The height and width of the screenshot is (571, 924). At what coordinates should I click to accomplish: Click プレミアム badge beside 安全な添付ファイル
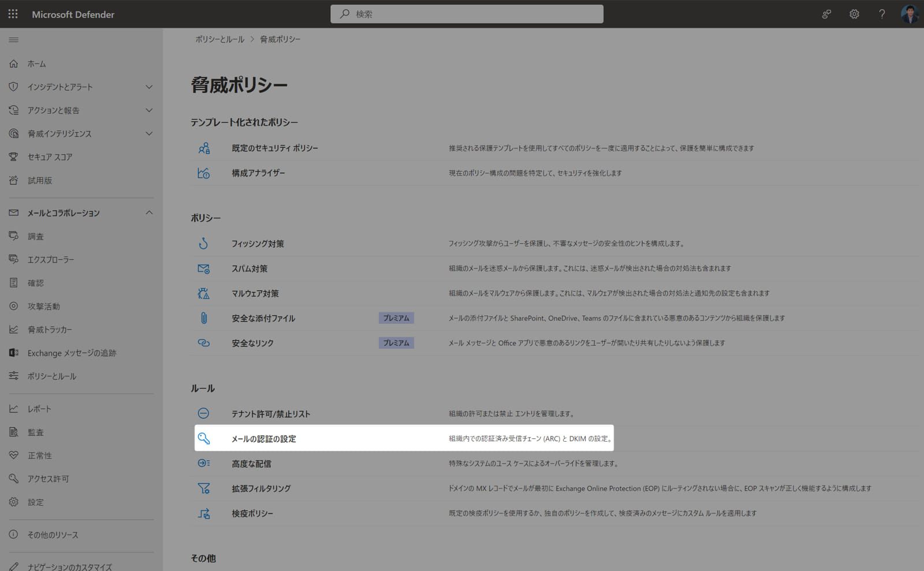point(396,318)
